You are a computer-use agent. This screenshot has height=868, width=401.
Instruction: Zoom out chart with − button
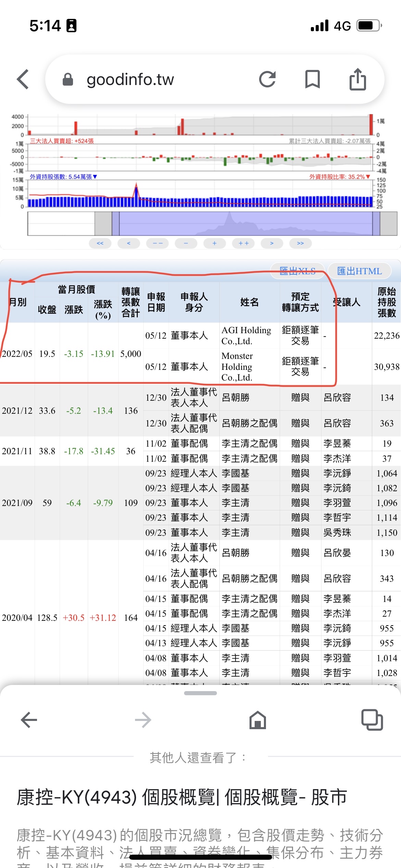point(186,243)
